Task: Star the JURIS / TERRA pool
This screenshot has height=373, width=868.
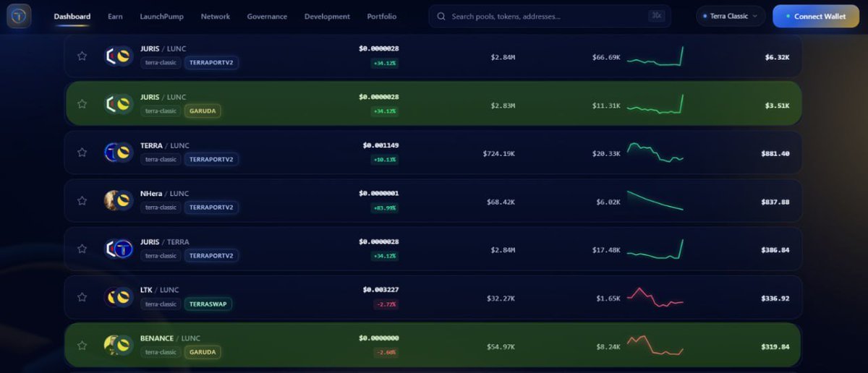Action: tap(82, 249)
